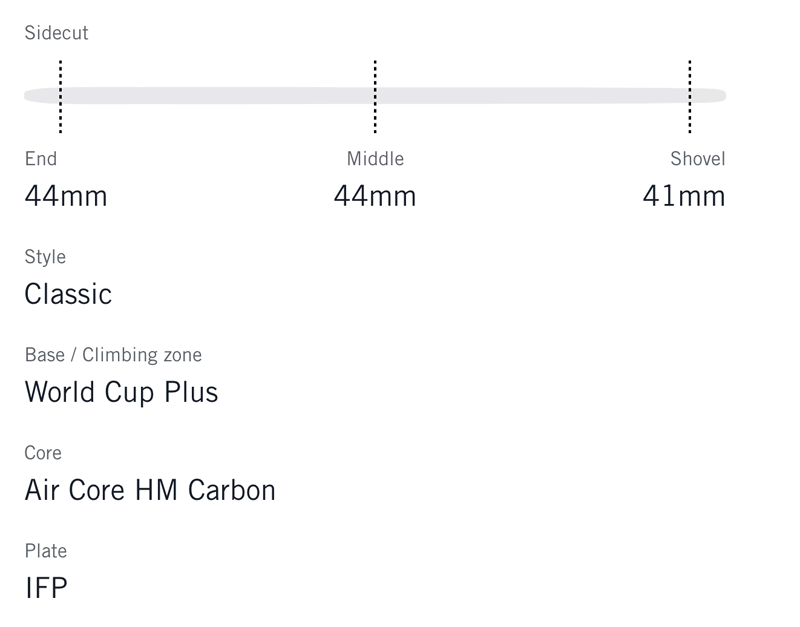Image resolution: width=800 pixels, height=627 pixels.
Task: Click the ski sidecut profile graphic
Action: click(x=220, y=96)
